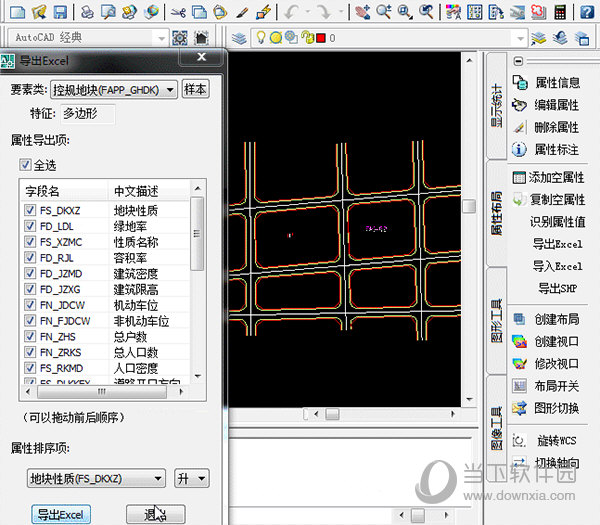Uncheck the FS_XZMC field checkbox
Viewport: 600px width, 525px height.
coord(30,241)
